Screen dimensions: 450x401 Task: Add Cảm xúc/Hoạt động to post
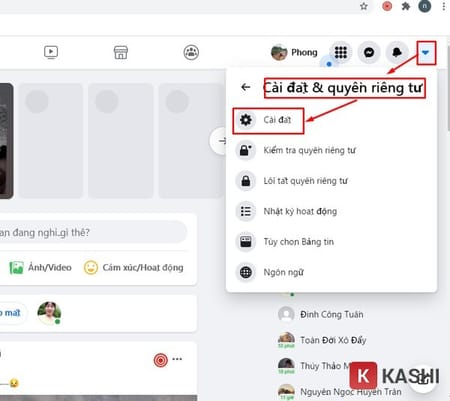133,268
